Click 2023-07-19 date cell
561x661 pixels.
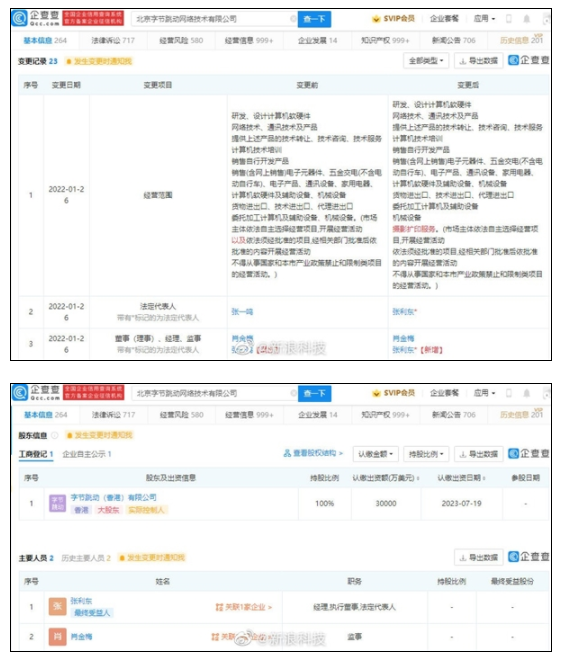coord(461,503)
